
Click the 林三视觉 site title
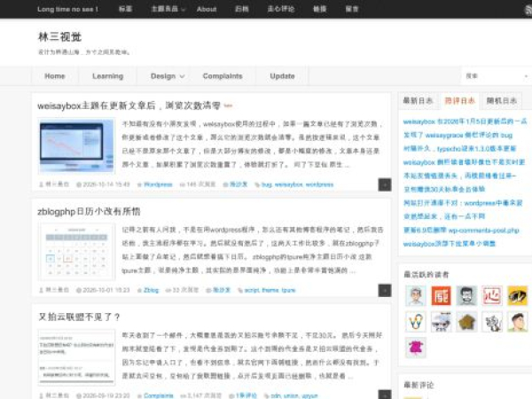(59, 36)
